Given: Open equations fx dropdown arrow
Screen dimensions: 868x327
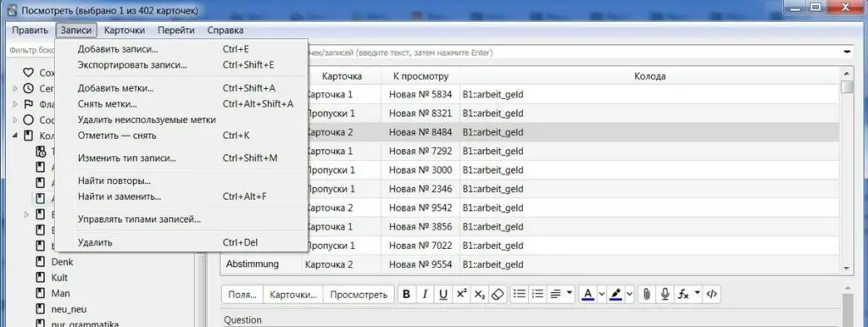Looking at the screenshot, I should coord(697,293).
